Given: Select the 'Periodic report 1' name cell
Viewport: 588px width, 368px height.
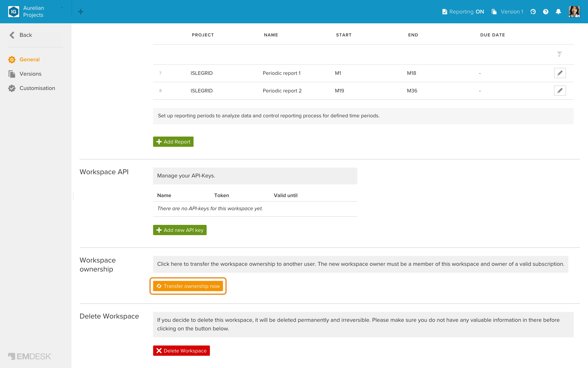Looking at the screenshot, I should 282,73.
